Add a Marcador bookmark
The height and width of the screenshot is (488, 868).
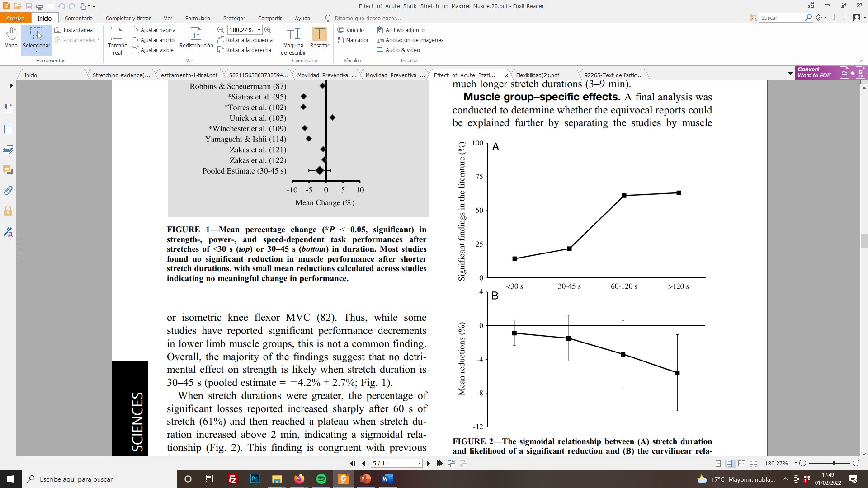[353, 40]
